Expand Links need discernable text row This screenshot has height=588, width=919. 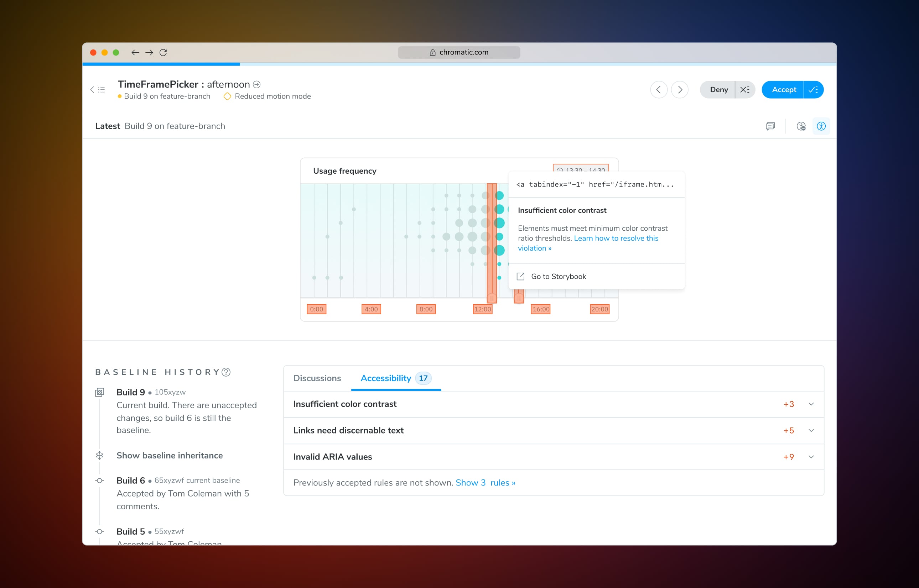(x=811, y=430)
